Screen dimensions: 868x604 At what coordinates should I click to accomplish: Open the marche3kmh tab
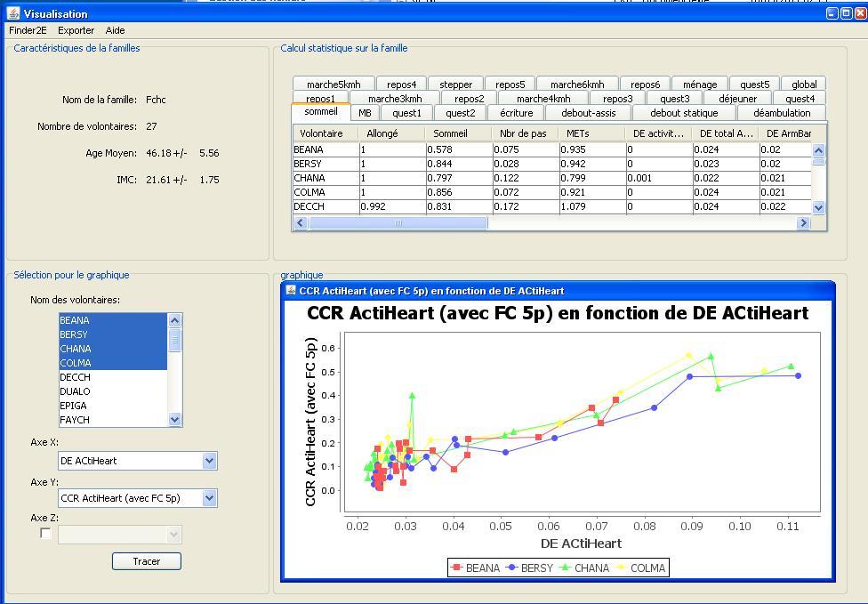395,99
